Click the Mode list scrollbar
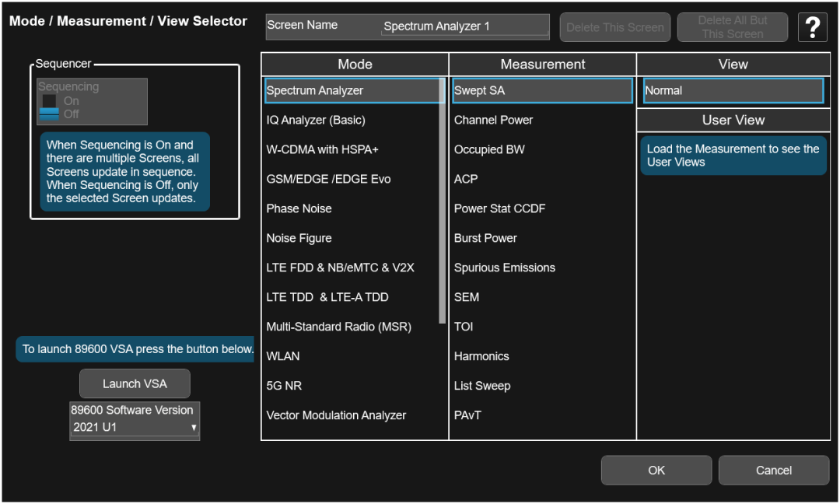The width and height of the screenshot is (840, 504). (x=443, y=202)
